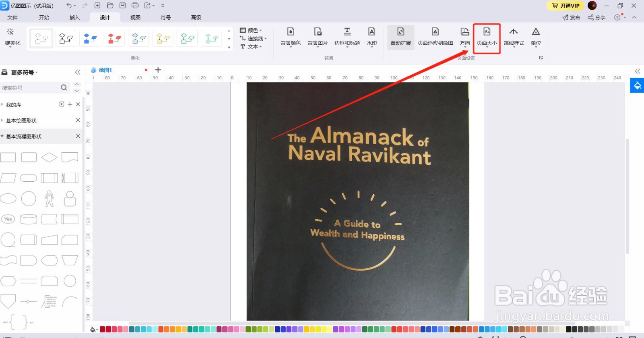Open the Text (文本) style dropdown

pyautogui.click(x=251, y=46)
